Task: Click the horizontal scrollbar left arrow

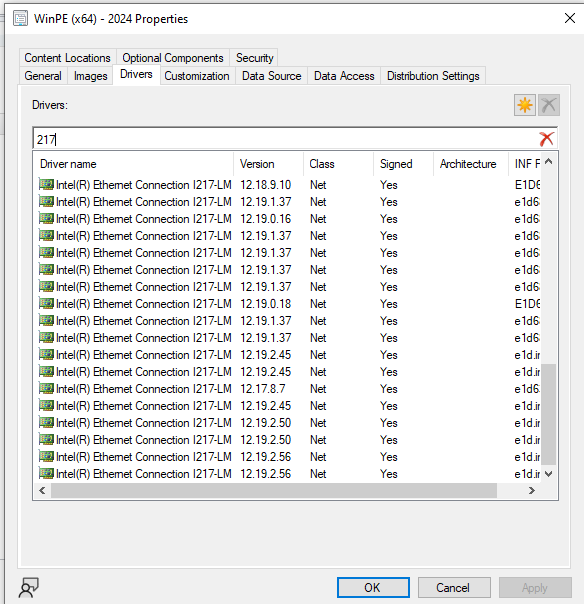Action: (42, 490)
